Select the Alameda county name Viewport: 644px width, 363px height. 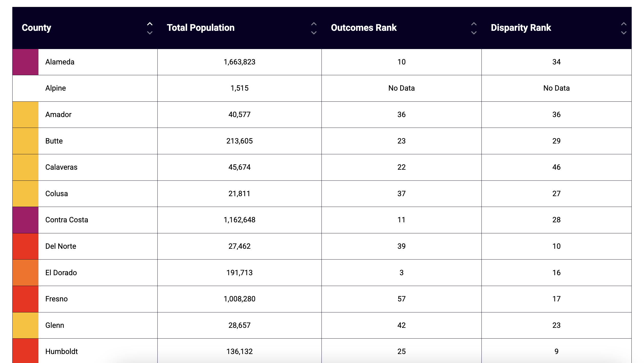pyautogui.click(x=60, y=62)
